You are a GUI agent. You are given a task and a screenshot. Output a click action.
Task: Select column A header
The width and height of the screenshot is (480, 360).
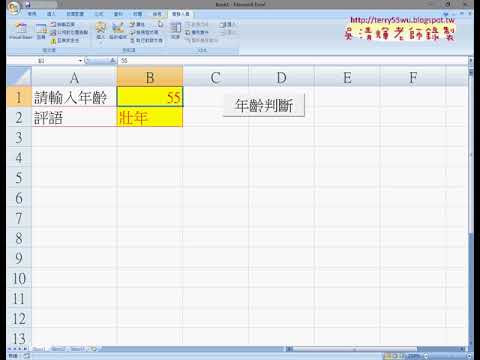tap(74, 77)
